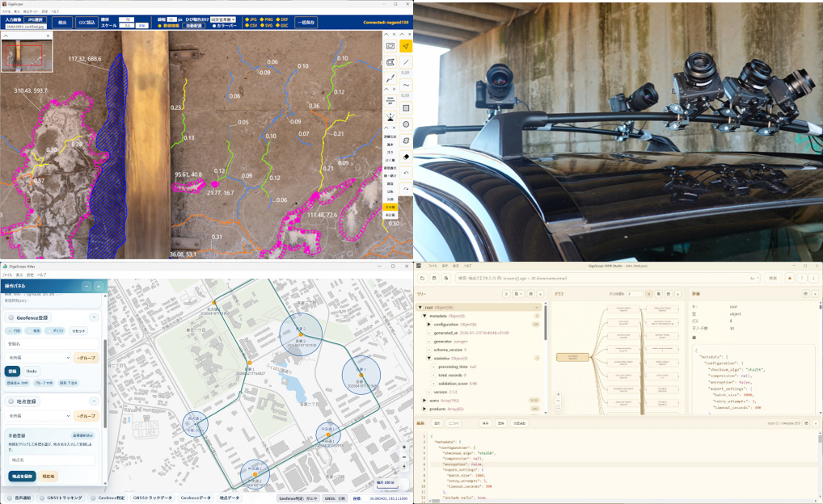Click the GNSSトラックデータ button in Atlas
This screenshot has height=504, width=823.
(x=152, y=498)
